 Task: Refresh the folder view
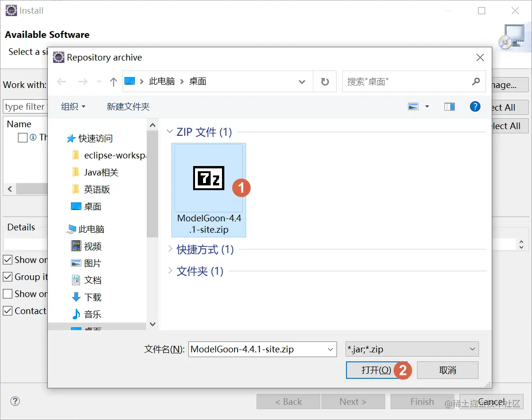325,81
